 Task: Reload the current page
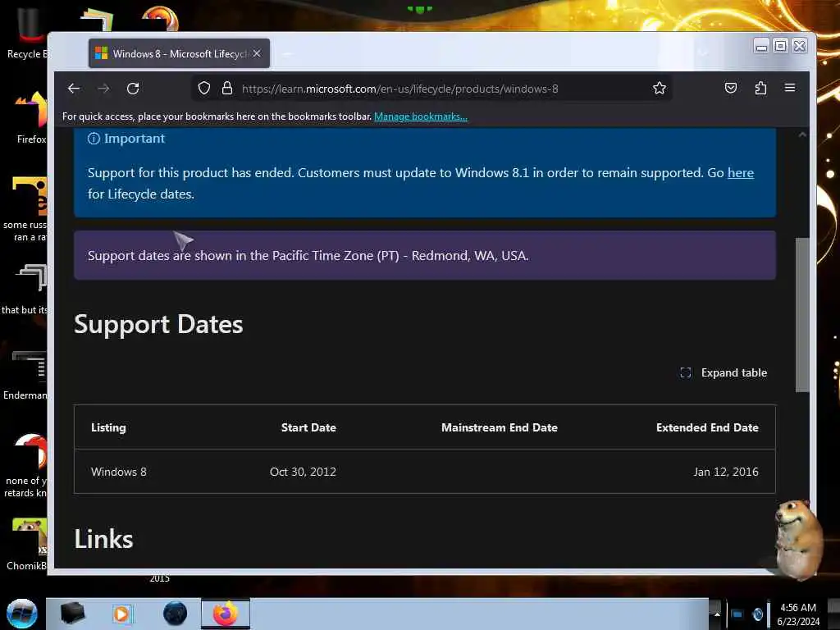133,89
